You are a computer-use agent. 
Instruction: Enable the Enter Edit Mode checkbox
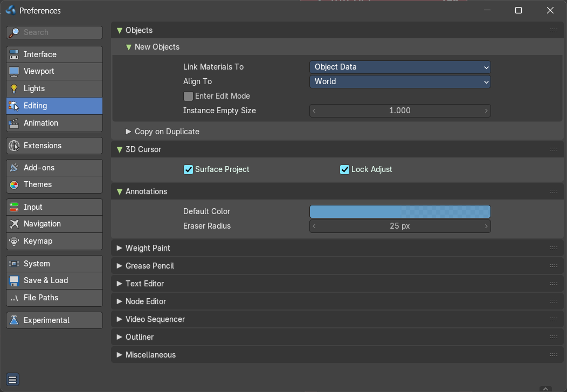188,96
